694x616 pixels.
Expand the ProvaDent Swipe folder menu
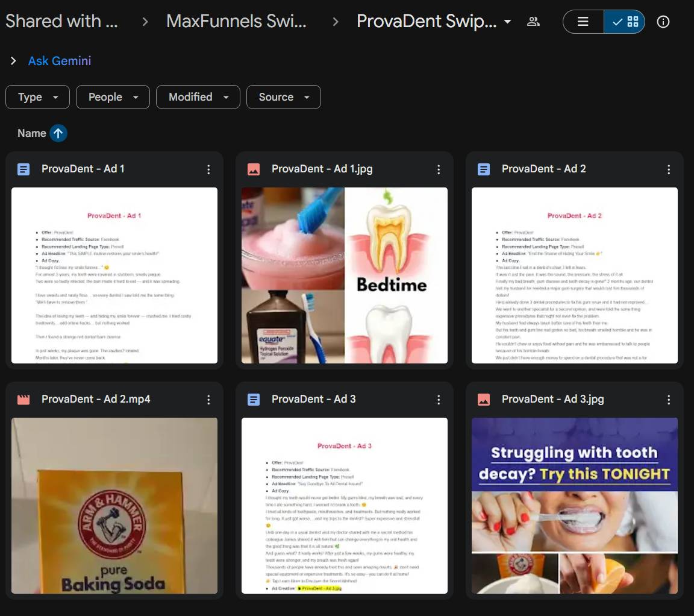[507, 22]
